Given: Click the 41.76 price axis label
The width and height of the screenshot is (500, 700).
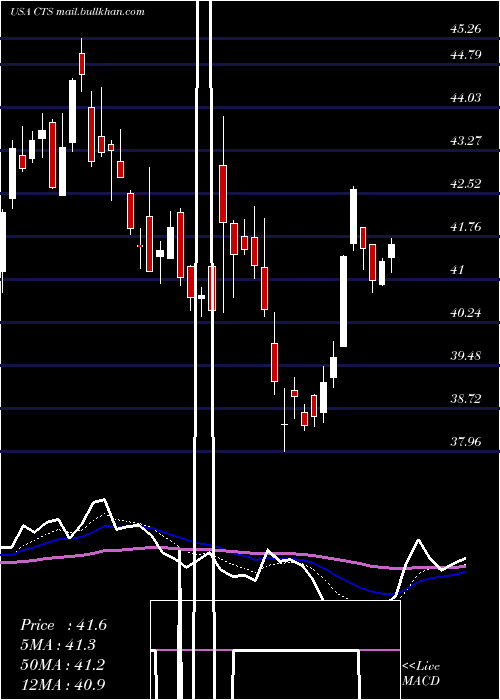Looking at the screenshot, I should 466,226.
